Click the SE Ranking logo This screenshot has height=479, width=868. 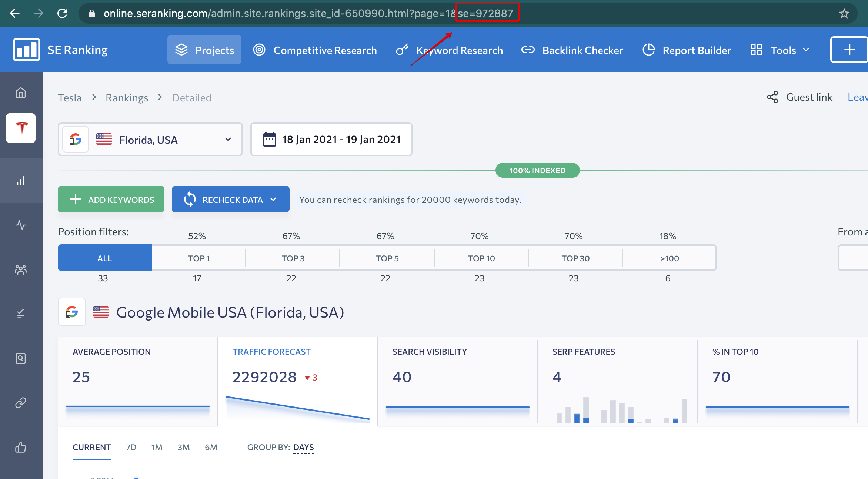coord(61,50)
